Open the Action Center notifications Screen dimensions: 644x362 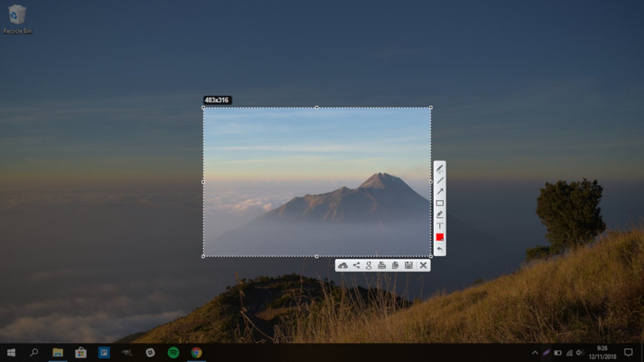(x=628, y=352)
